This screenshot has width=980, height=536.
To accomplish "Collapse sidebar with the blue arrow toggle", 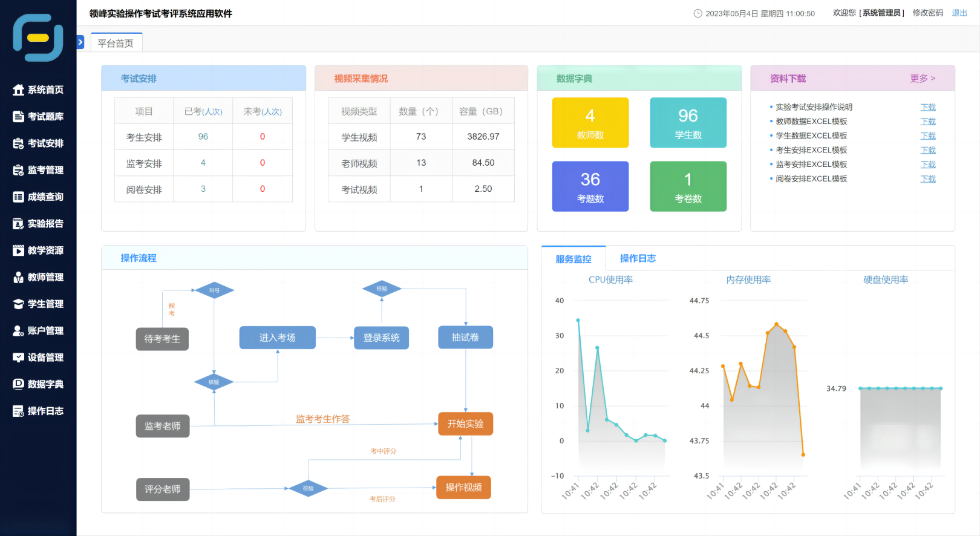I will (80, 42).
